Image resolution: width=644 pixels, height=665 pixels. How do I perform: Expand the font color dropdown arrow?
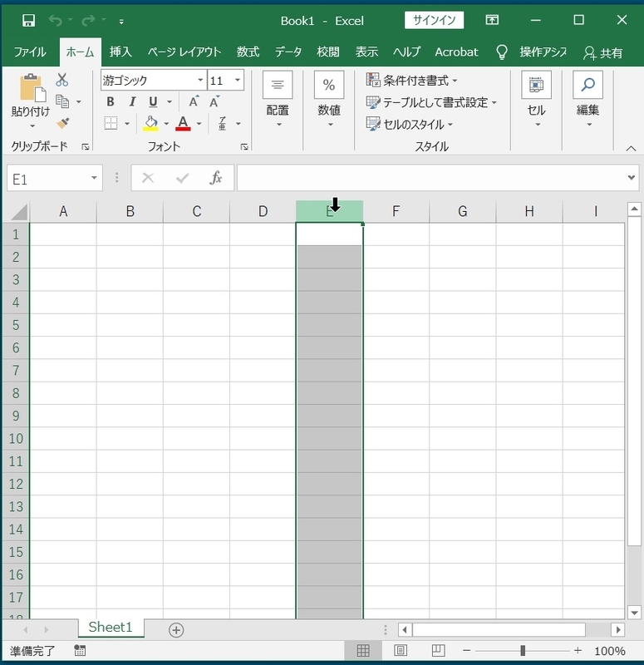(199, 124)
